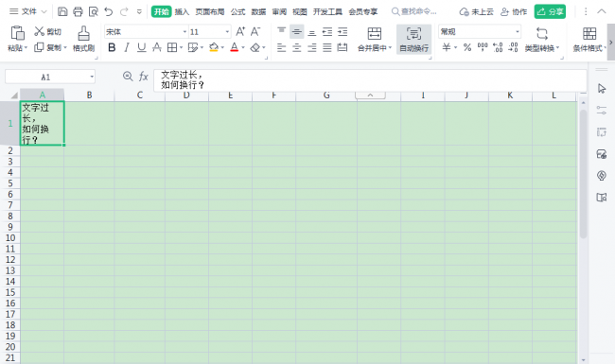Click Merge and Center (合并居中)
615x364 pixels.
tap(375, 39)
